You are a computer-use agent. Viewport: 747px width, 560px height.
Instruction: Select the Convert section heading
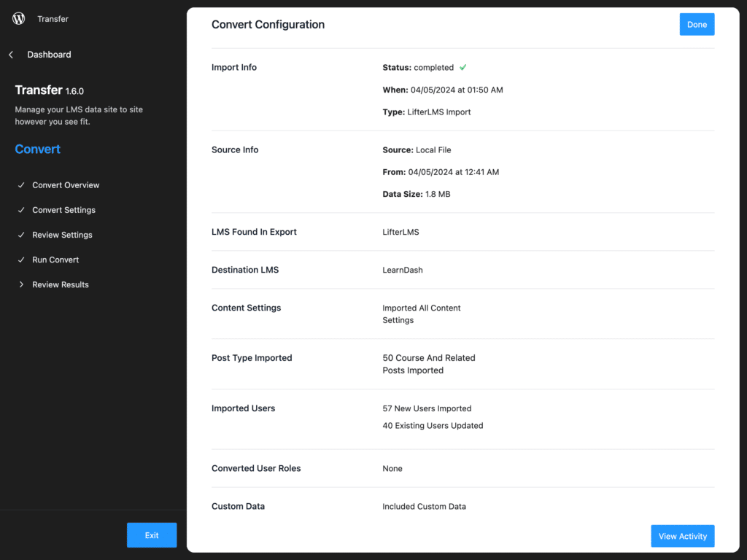(x=37, y=149)
